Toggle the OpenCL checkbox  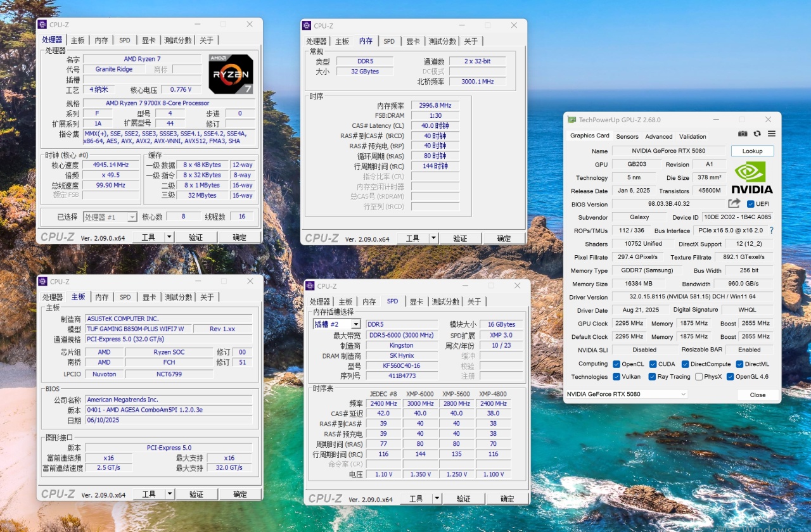click(616, 364)
